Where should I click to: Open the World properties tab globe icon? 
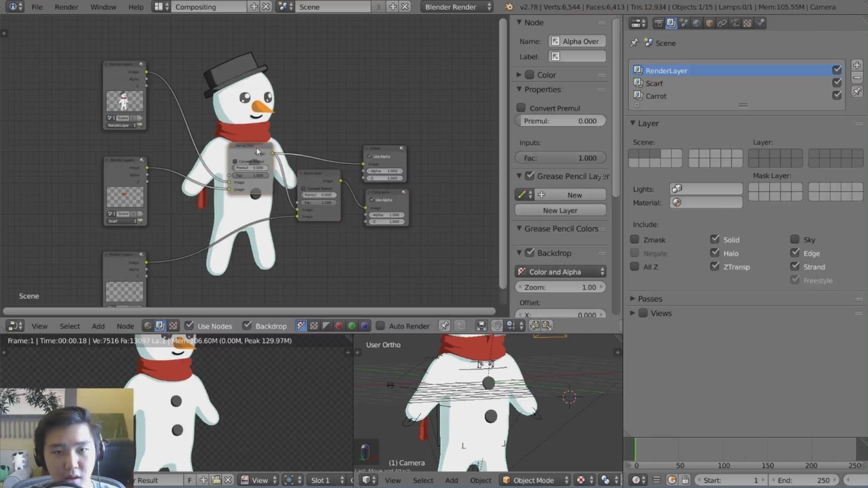coord(696,23)
